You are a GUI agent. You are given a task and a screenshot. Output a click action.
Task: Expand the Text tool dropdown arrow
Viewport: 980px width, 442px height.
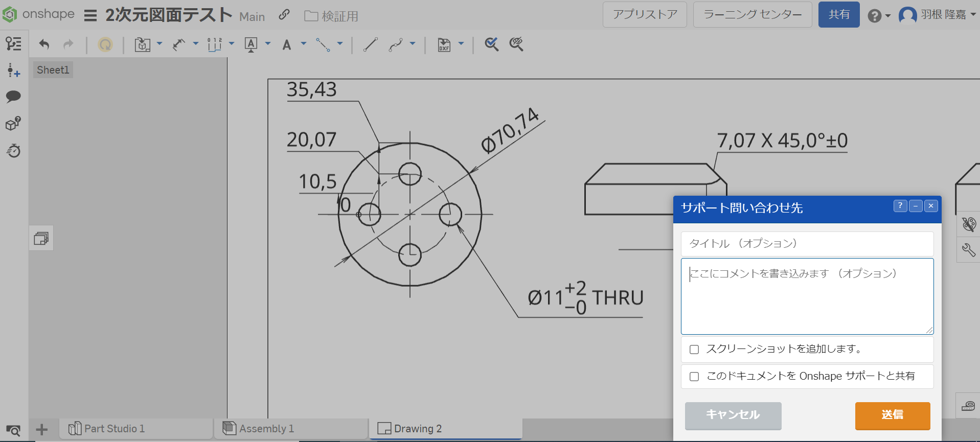[x=304, y=44]
